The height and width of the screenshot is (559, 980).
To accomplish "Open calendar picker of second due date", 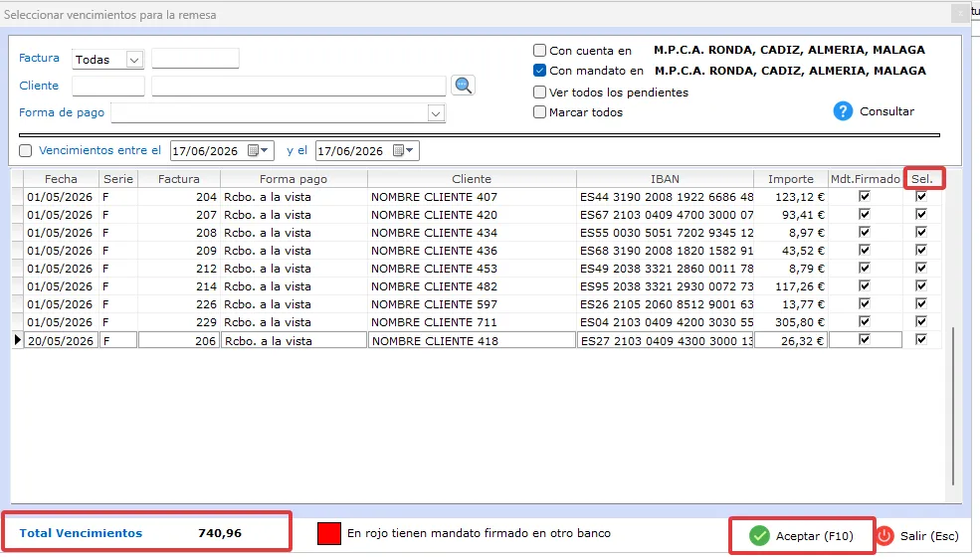I will (x=403, y=150).
